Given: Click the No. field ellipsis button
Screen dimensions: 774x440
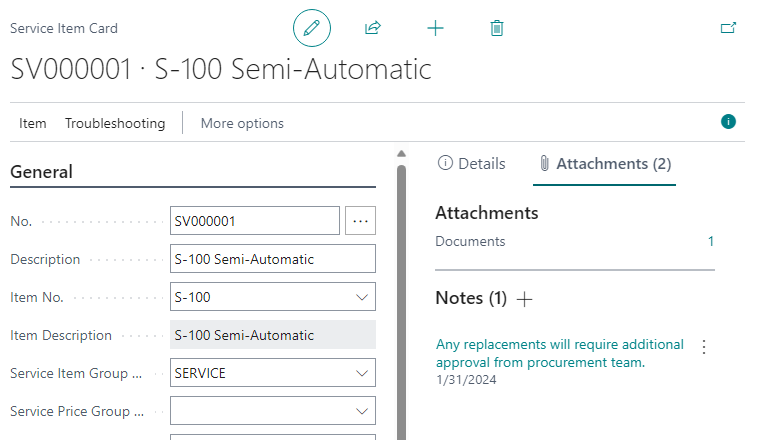Looking at the screenshot, I should [360, 220].
